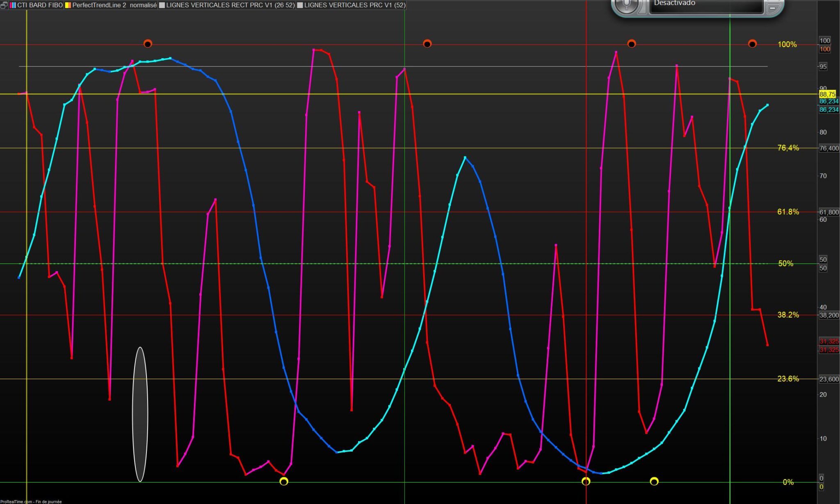Click the yellow circle on the red vertical line
840x504 pixels.
pyautogui.click(x=586, y=481)
